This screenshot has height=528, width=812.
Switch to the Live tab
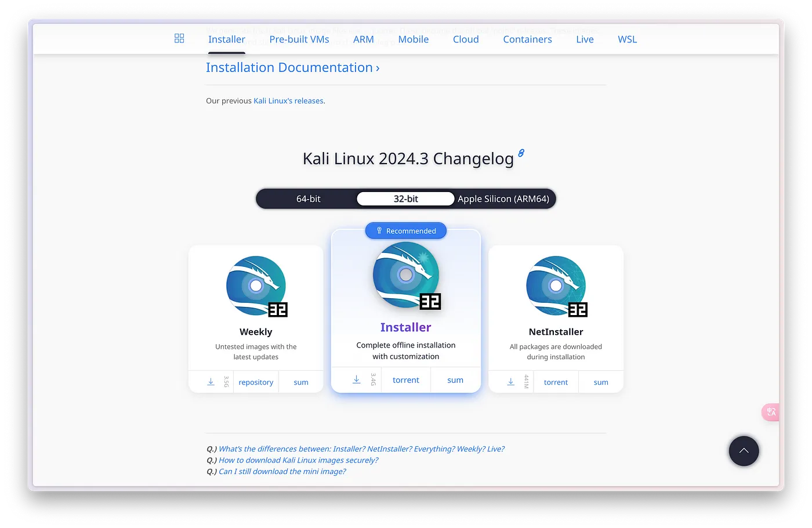coord(585,39)
